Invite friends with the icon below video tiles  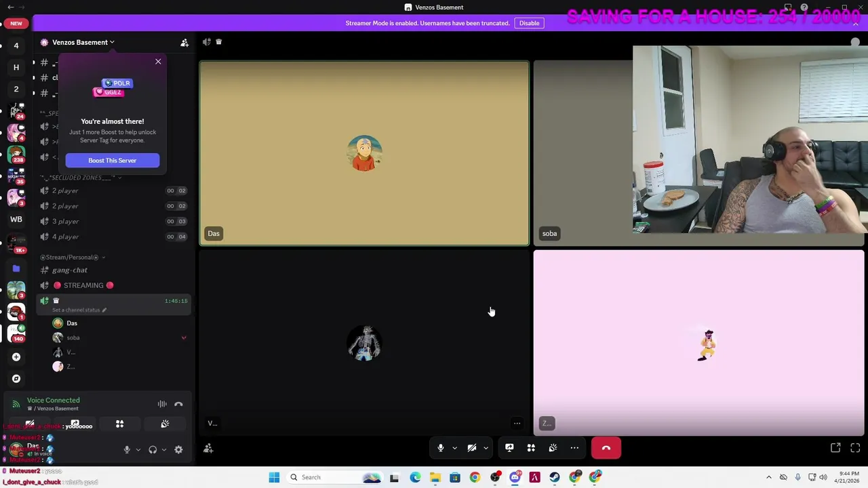point(208,448)
